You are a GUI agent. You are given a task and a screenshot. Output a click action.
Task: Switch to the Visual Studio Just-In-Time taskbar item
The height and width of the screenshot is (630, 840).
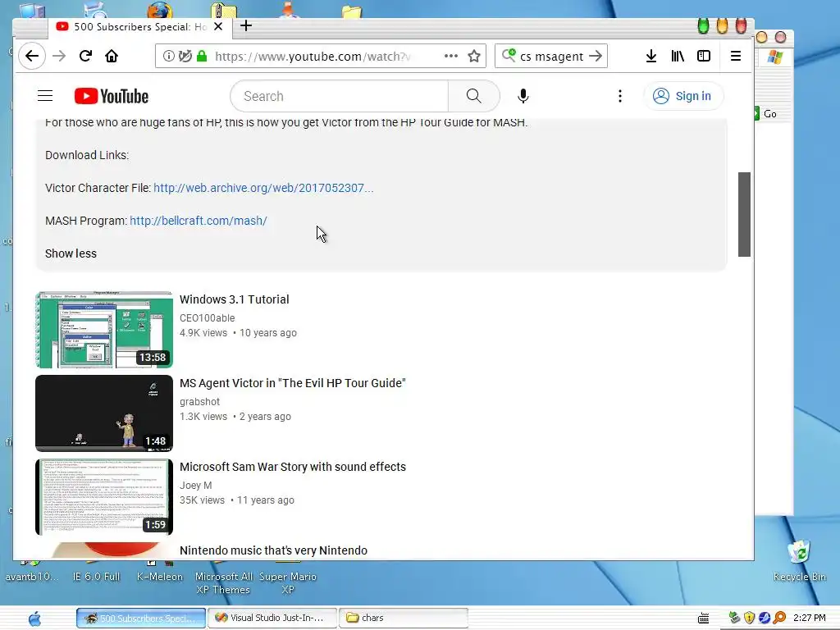click(x=272, y=618)
